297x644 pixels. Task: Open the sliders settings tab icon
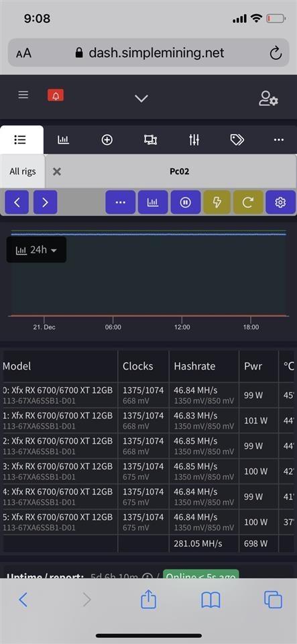[194, 140]
